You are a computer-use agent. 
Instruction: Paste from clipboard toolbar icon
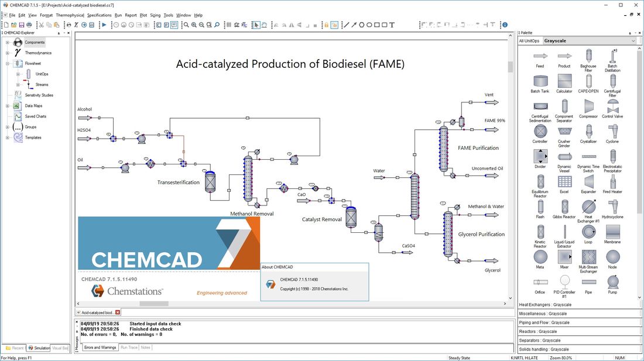click(x=56, y=25)
